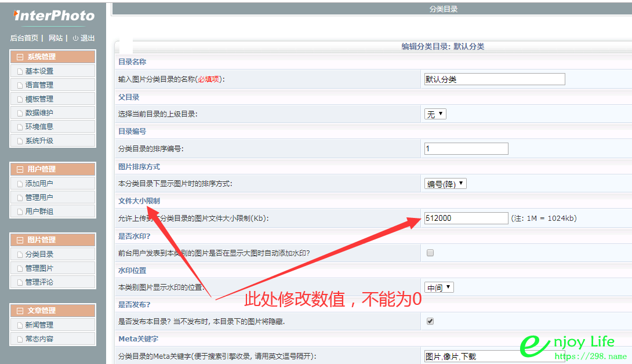632x364 pixels.
Task: Open the parent directory dropdown showing 无
Action: [435, 114]
